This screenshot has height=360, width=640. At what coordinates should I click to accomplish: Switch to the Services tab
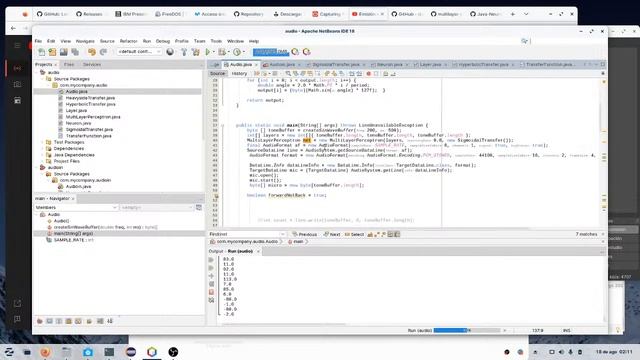(92, 64)
